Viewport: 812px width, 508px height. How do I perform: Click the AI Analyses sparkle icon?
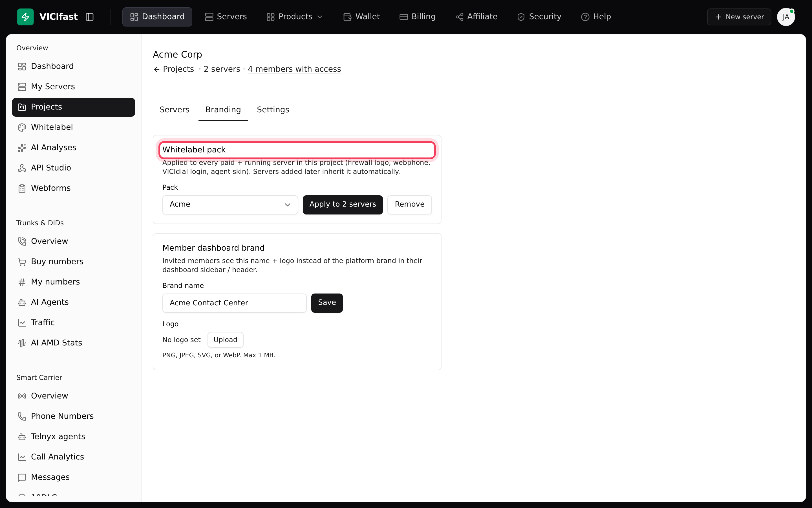pyautogui.click(x=22, y=148)
